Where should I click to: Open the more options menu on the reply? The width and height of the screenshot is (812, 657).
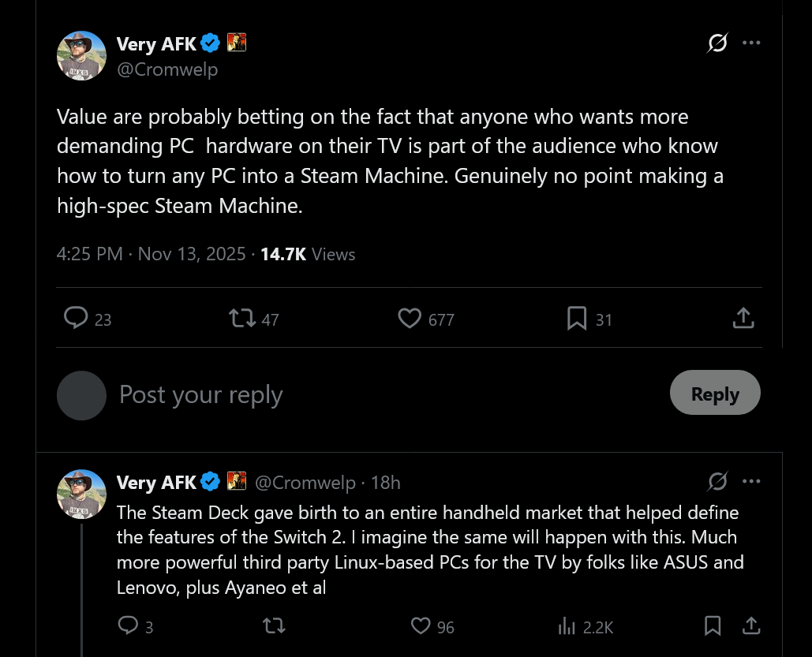tap(750, 481)
